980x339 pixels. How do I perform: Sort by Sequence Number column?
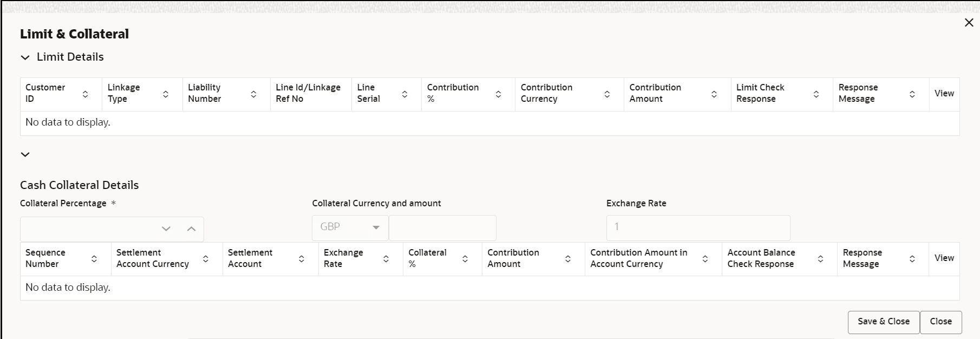point(94,259)
